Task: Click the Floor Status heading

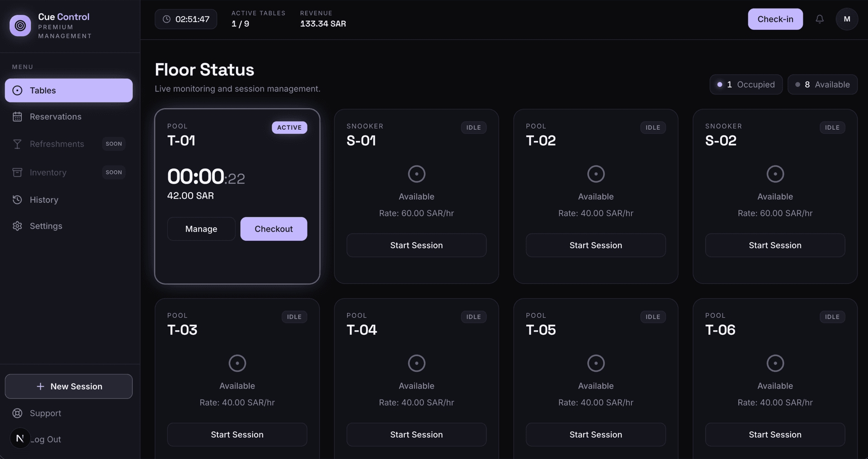Action: click(x=204, y=70)
